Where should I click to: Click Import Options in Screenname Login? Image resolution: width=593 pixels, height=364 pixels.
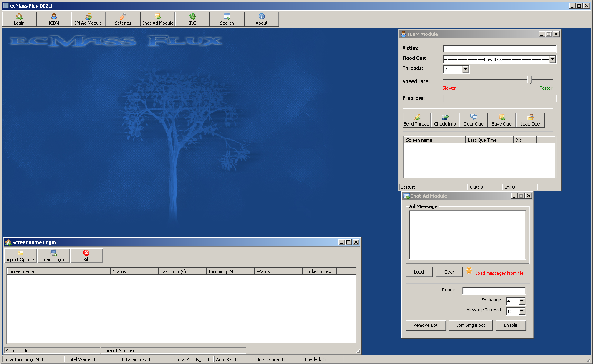point(20,256)
